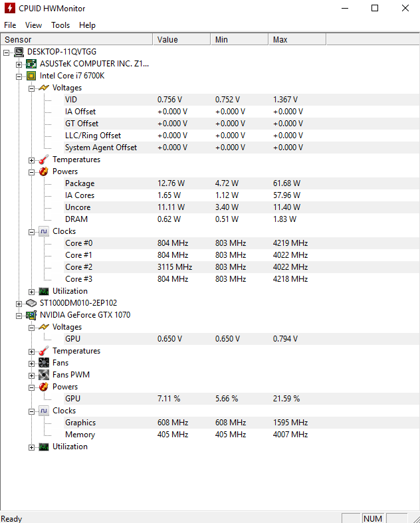Collapse the GPU Clocks section
The height and width of the screenshot is (523, 420).
coord(31,411)
